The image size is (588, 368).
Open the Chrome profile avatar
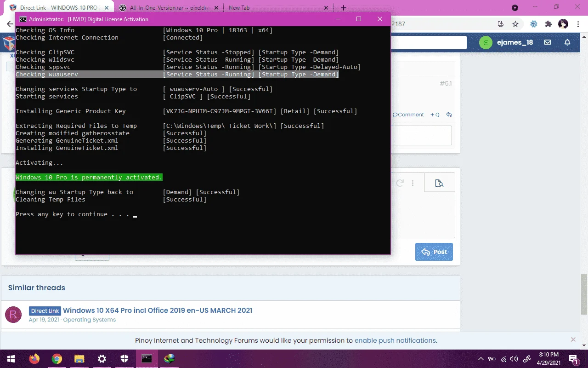pyautogui.click(x=563, y=24)
